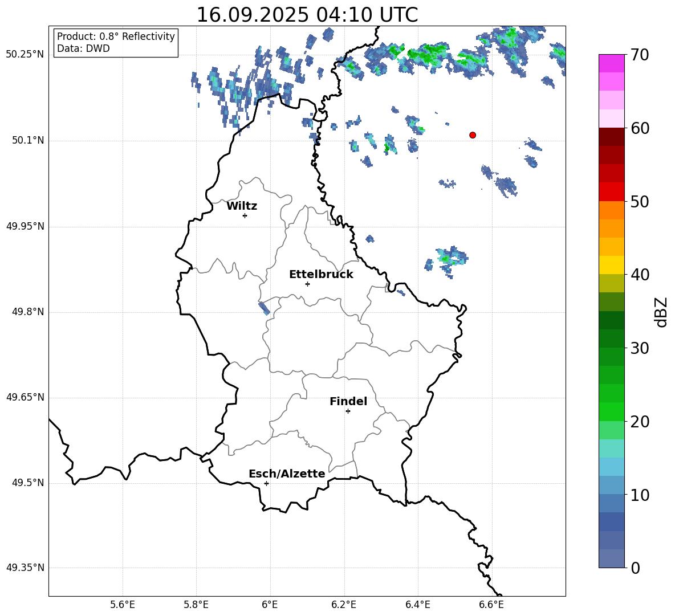Click the dBZ colorbar axis label

coord(661,312)
